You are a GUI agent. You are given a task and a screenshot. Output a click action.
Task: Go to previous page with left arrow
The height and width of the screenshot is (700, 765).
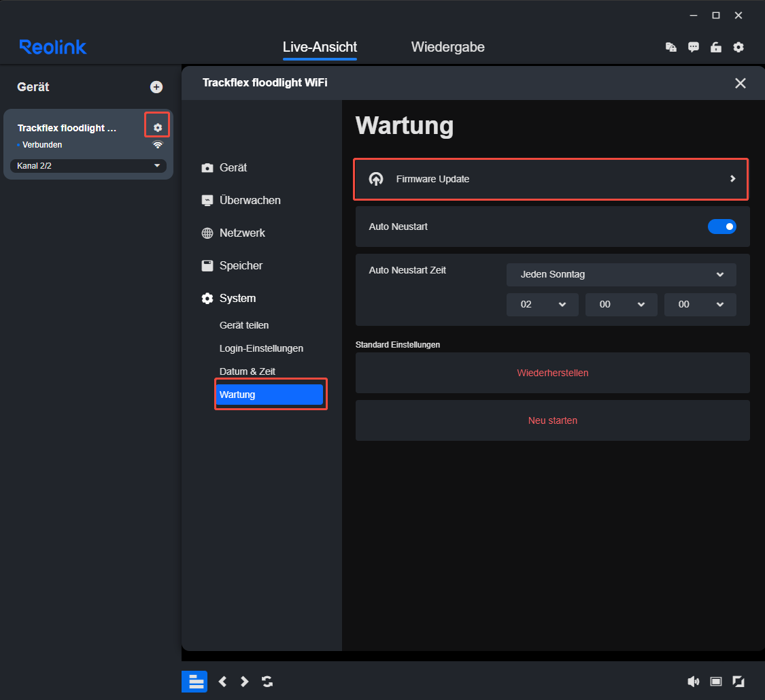[222, 682]
